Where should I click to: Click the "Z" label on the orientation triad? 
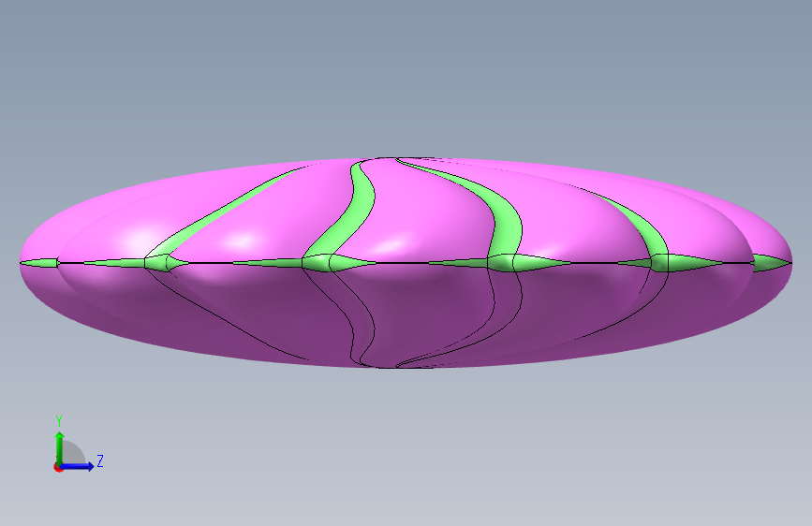(100, 460)
